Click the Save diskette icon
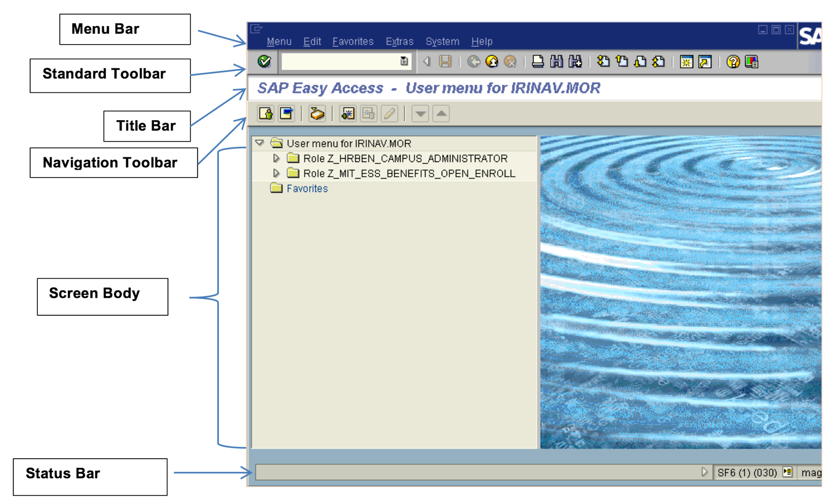The height and width of the screenshot is (504, 836). tap(446, 62)
